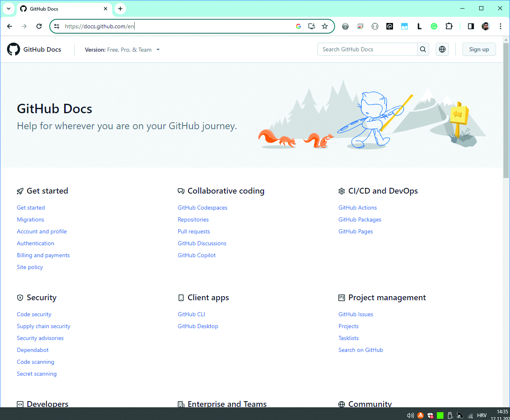
Task: Reload the page
Action: 39,26
